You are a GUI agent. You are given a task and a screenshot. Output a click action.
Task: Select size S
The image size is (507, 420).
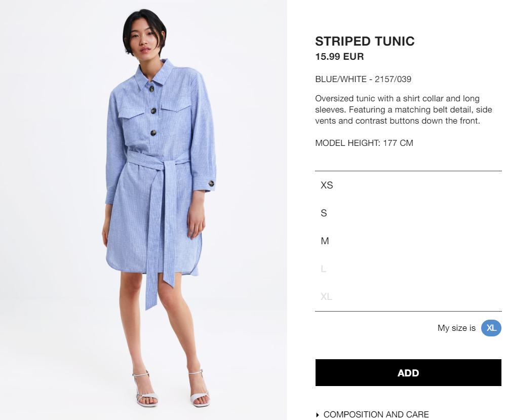(x=408, y=213)
